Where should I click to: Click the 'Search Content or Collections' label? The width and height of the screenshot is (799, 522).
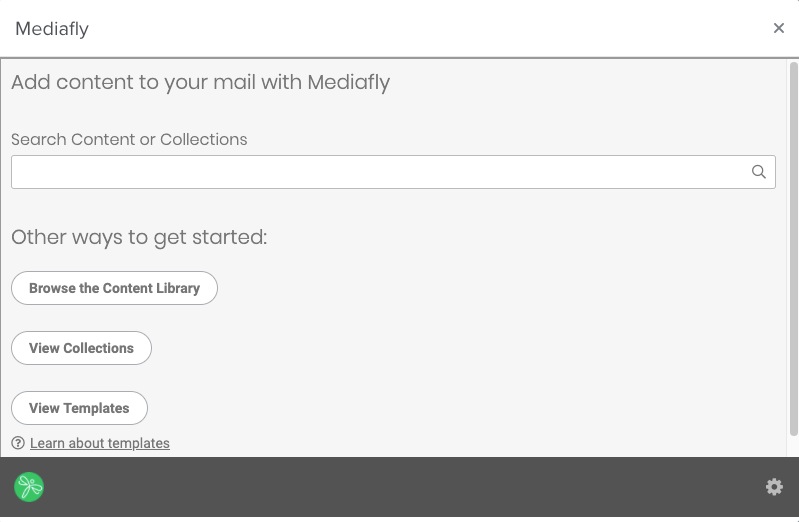(129, 140)
